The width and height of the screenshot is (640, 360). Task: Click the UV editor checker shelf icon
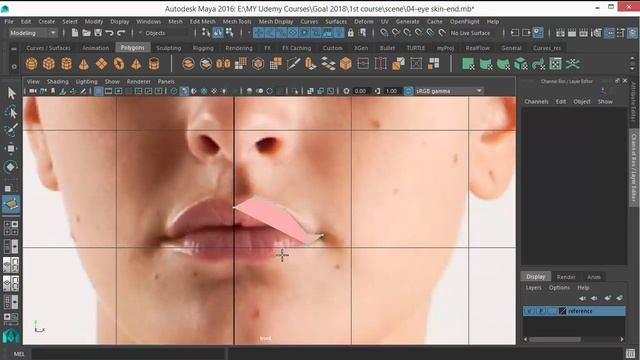click(x=556, y=64)
